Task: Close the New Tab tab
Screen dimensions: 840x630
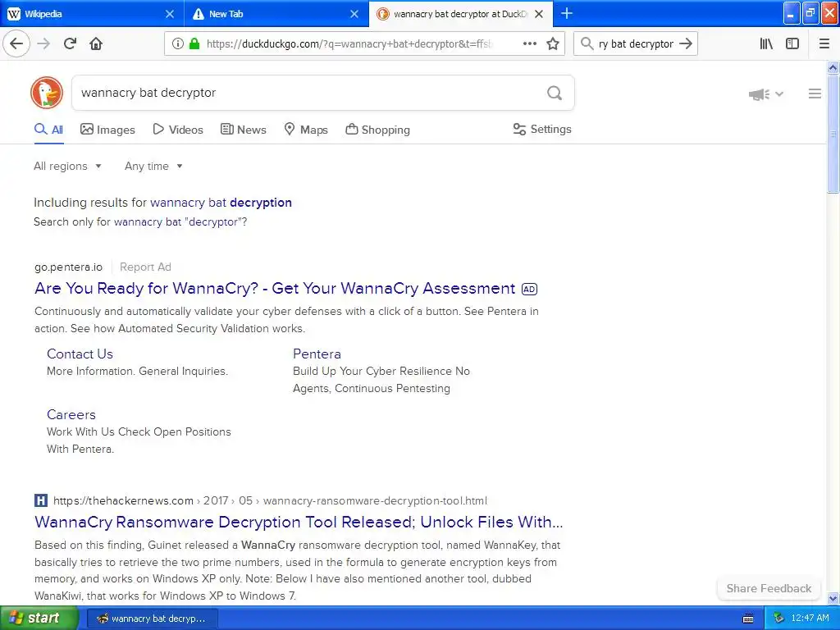Action: [354, 14]
